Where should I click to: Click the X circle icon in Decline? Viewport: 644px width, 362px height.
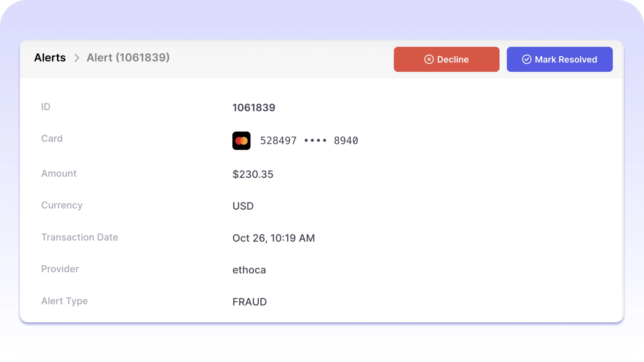pos(429,60)
